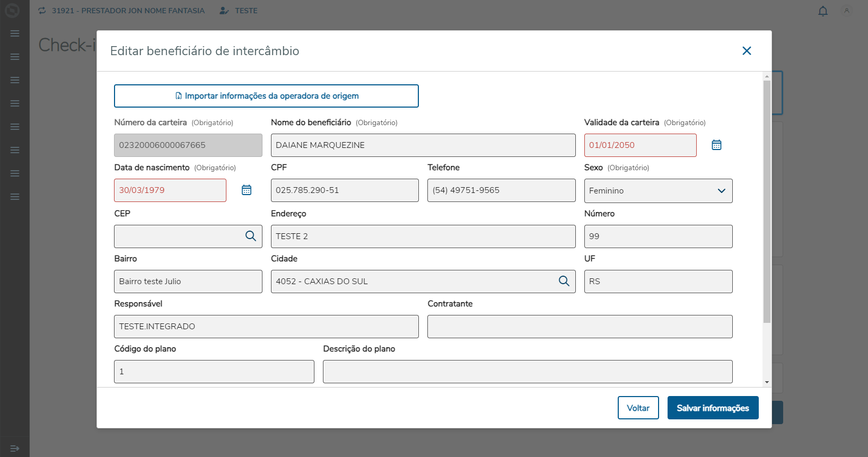Click the top sidebar menu item
The width and height of the screenshot is (868, 457).
click(x=15, y=33)
